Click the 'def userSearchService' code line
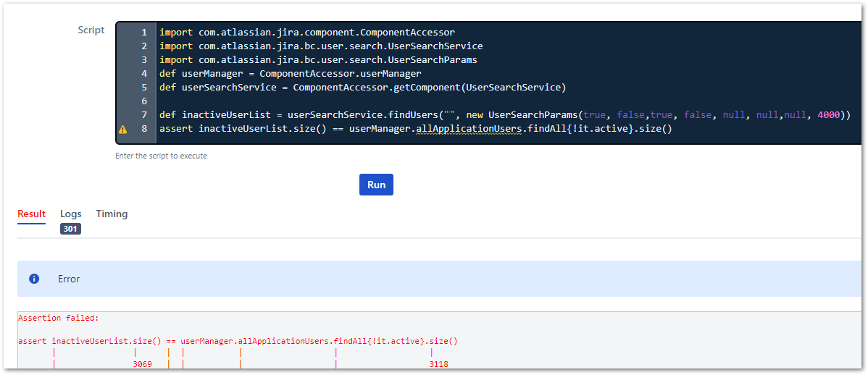The image size is (868, 375). [363, 88]
